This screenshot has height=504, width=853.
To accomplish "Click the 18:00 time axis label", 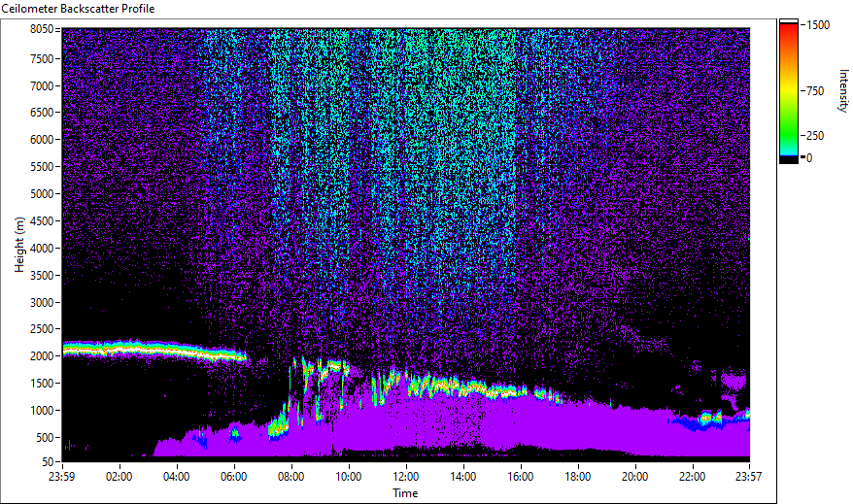I will [x=578, y=477].
